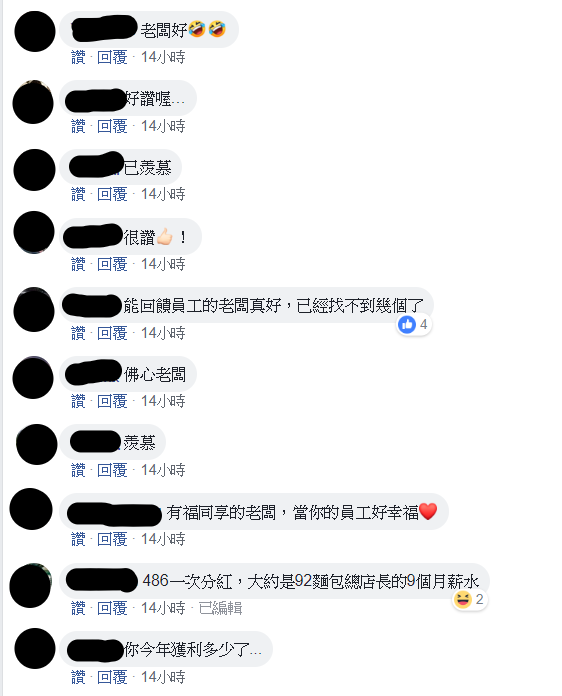Expand truncated 好讚喔… comment text
The width and height of the screenshot is (562, 696).
click(178, 99)
